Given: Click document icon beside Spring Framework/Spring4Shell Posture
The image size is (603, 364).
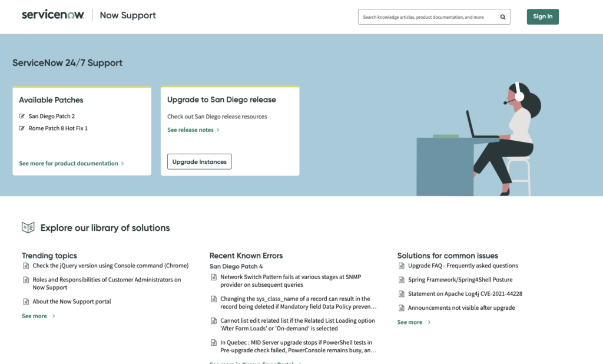Looking at the screenshot, I should 402,280.
